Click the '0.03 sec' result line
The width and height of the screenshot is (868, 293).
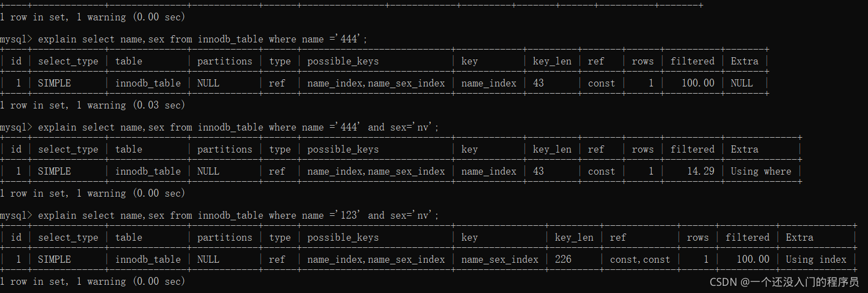pos(92,105)
